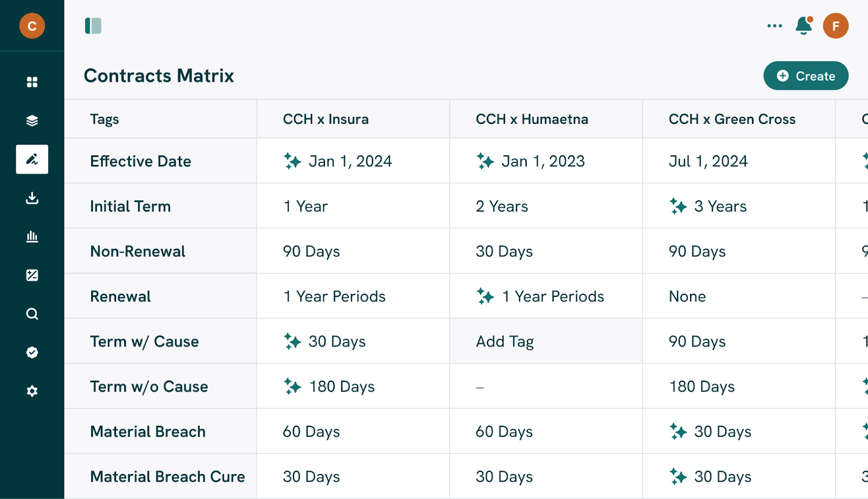Open the notifications bell
The width and height of the screenshot is (868, 499).
tap(803, 26)
